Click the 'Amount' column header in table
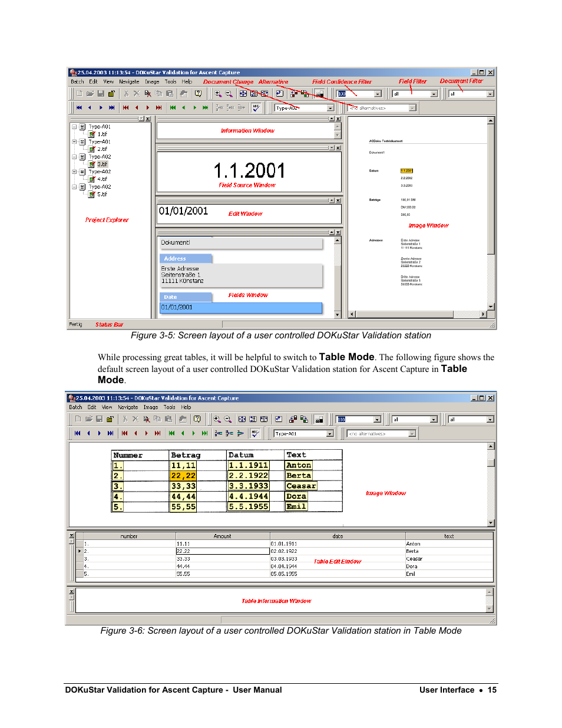 coord(223,536)
